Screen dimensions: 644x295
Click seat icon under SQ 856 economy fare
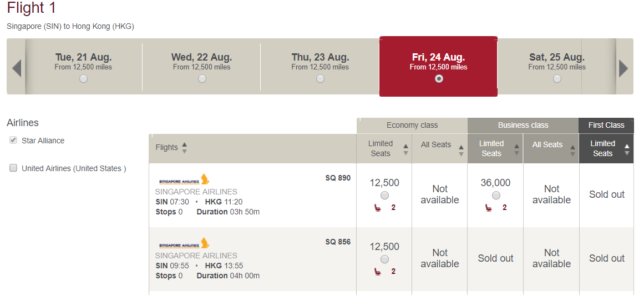[x=377, y=272]
